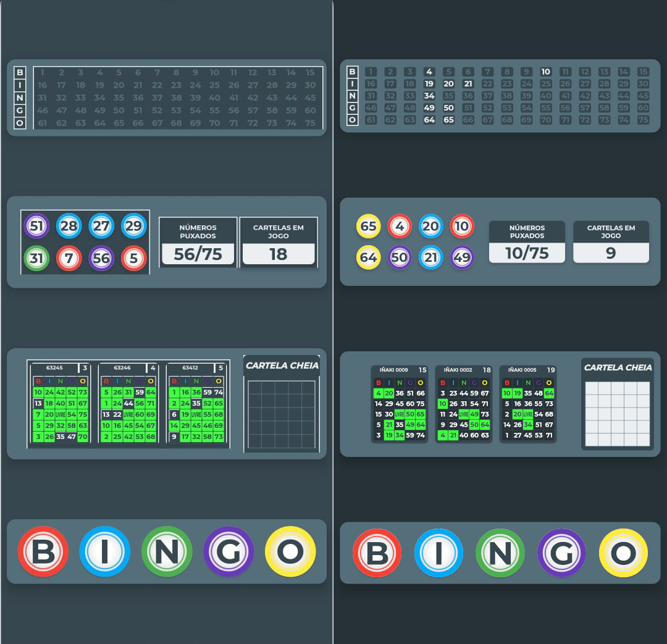Click the purple G ball on the left screen

coord(229,552)
